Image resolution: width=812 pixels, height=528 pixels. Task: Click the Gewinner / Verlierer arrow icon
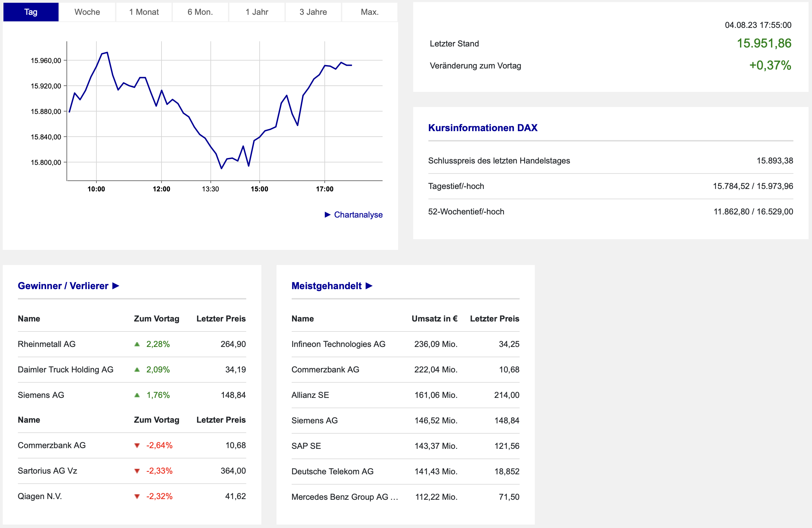click(x=116, y=286)
